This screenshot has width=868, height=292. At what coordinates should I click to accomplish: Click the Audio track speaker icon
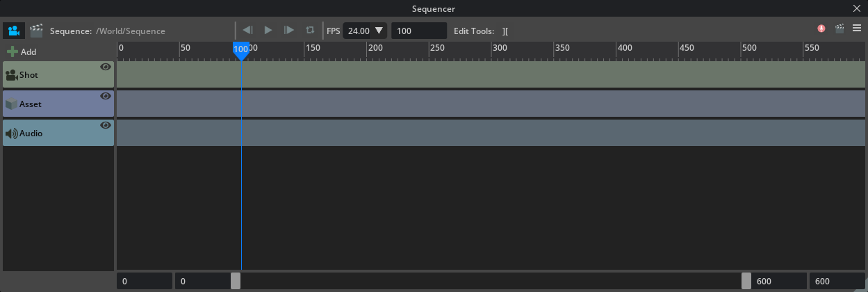(x=11, y=133)
